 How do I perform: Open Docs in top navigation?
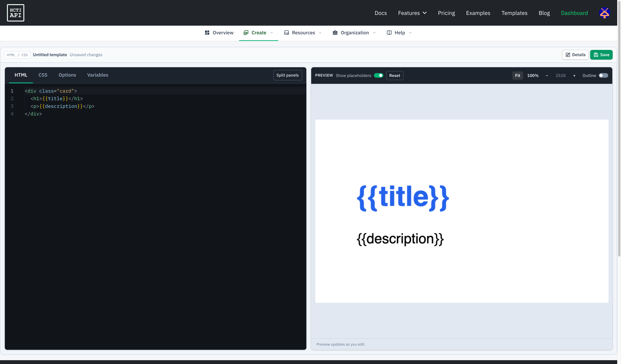(380, 13)
